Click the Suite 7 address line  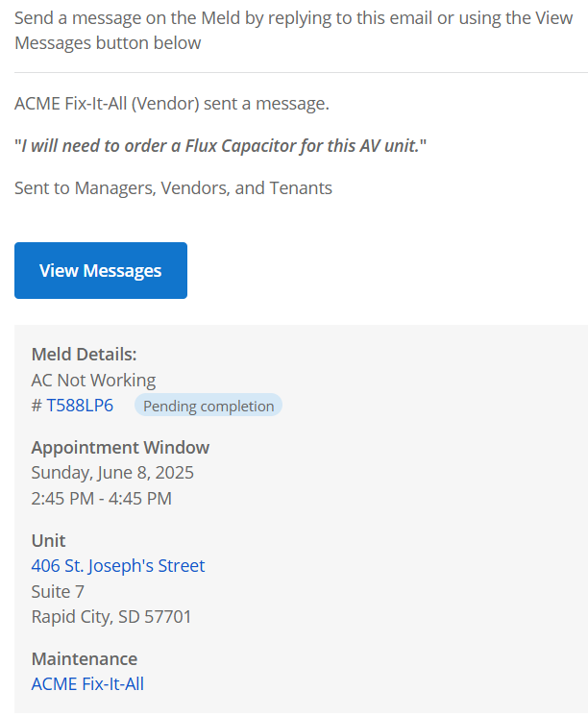click(x=58, y=591)
